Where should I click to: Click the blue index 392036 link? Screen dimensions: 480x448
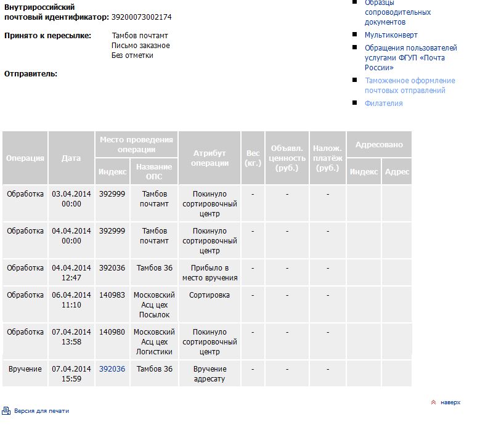112,369
